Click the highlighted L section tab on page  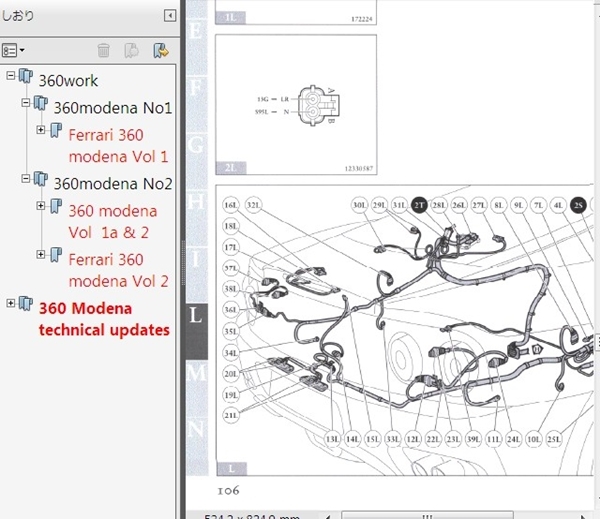tap(197, 331)
